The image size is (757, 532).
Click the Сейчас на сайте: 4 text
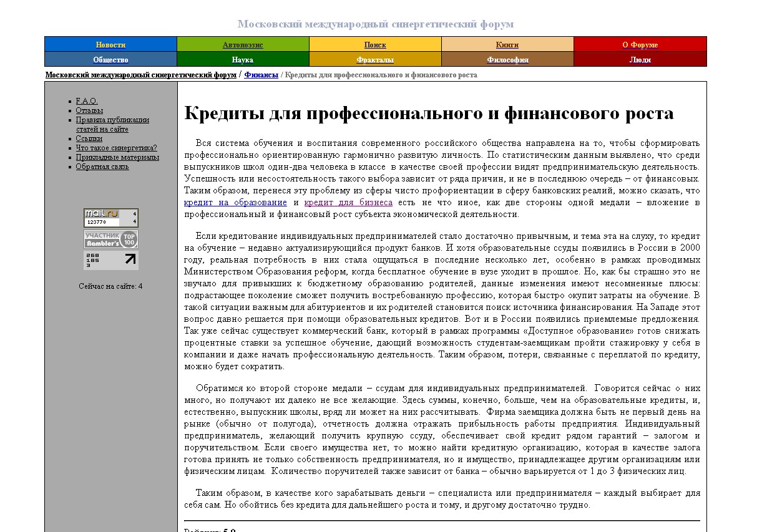110,286
